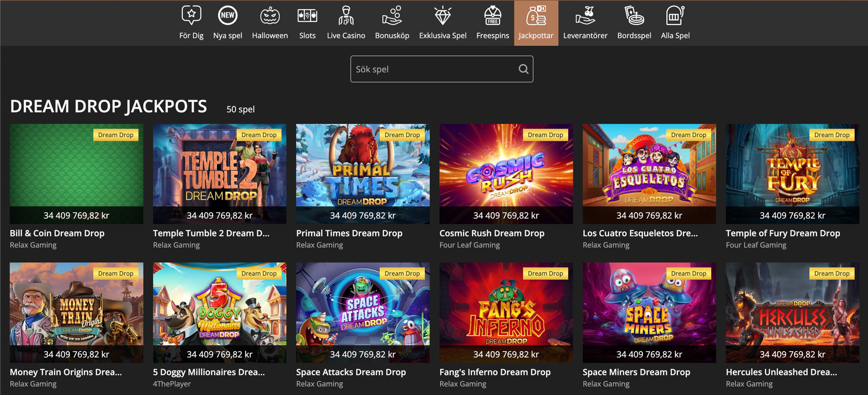The width and height of the screenshot is (868, 395).
Task: Open the Nya spel NEW badge icon
Action: [228, 15]
